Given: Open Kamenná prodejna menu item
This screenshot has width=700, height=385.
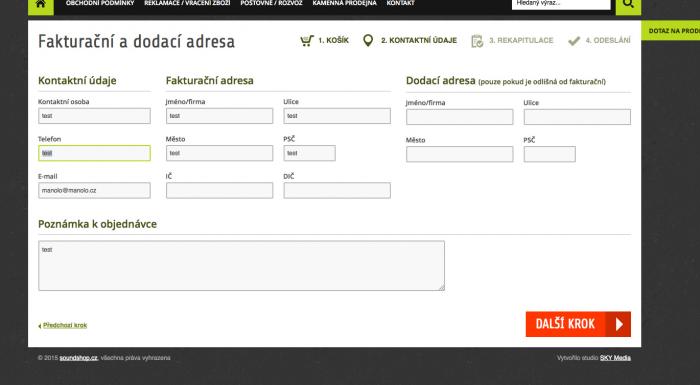Looking at the screenshot, I should coord(344,3).
